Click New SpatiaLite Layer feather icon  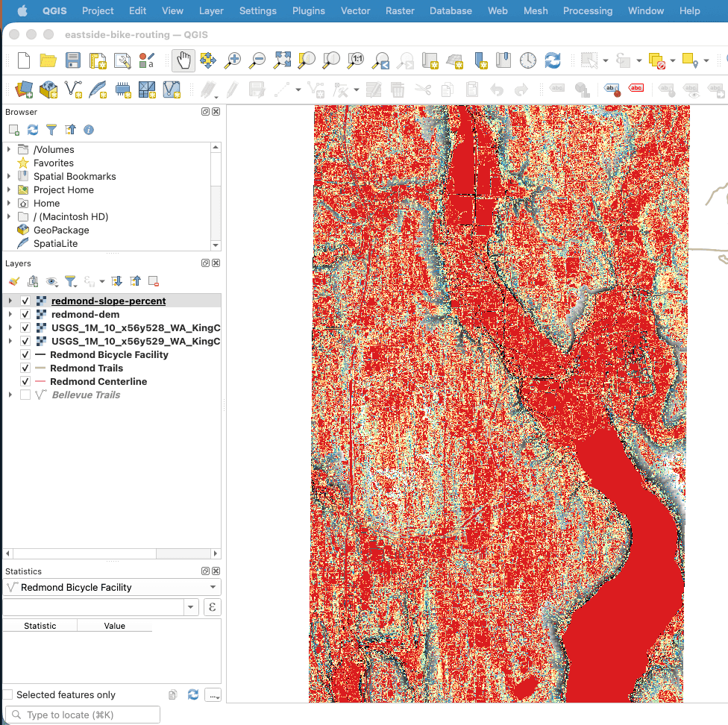tap(98, 90)
